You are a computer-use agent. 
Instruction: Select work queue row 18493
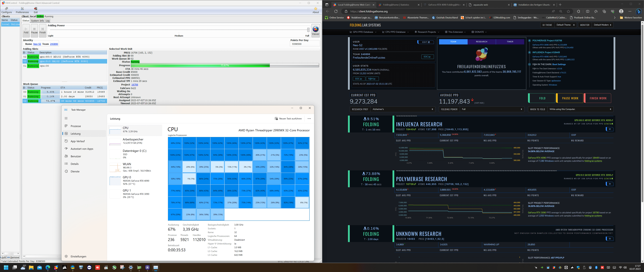[65, 96]
